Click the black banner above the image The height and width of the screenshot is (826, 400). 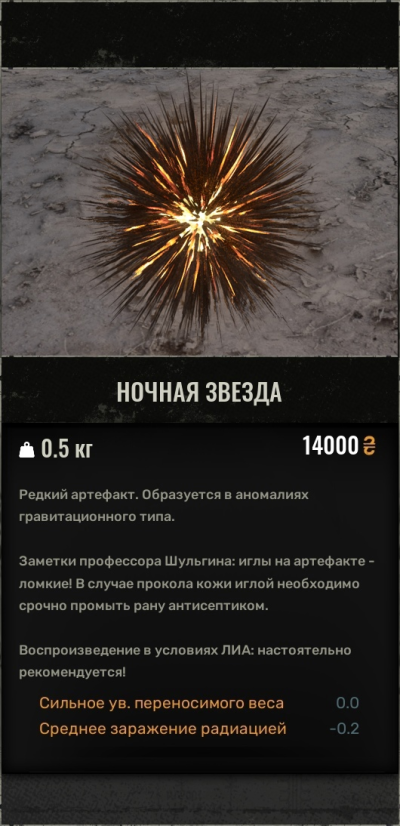(200, 35)
